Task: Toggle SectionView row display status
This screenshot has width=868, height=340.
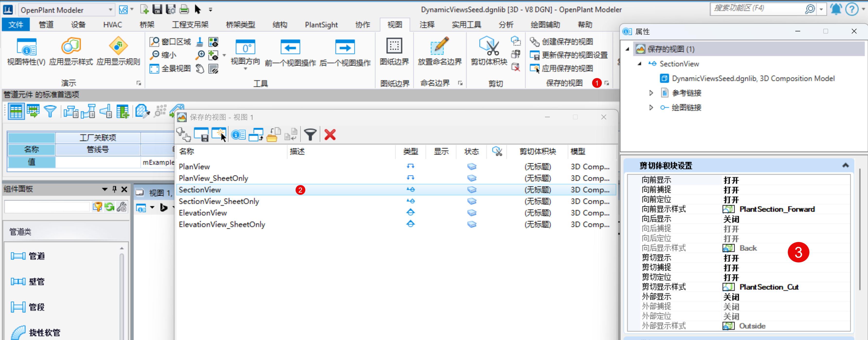Action: tap(472, 189)
